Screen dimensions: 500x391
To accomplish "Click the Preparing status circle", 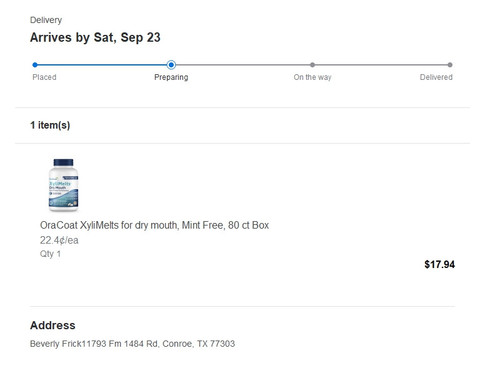I will [x=171, y=65].
